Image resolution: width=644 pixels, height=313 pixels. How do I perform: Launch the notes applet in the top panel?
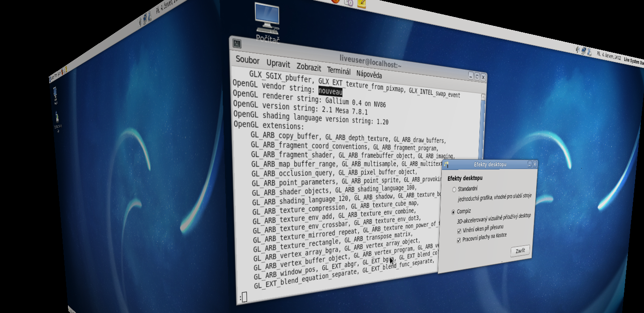tap(361, 4)
